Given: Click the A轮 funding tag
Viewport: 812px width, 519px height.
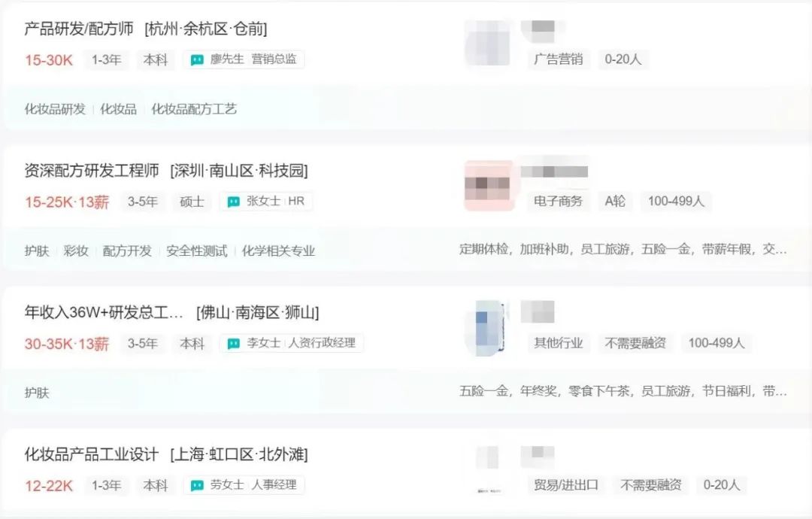Looking at the screenshot, I should [x=614, y=202].
